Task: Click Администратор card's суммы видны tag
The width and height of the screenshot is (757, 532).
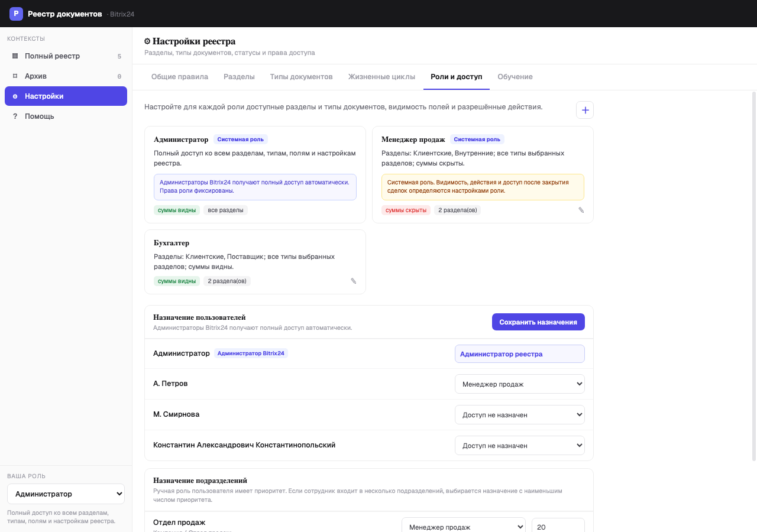Action: [177, 210]
